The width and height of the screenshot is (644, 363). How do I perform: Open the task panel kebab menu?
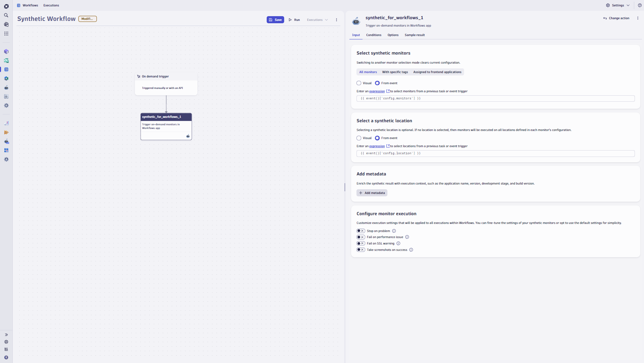[x=638, y=18]
